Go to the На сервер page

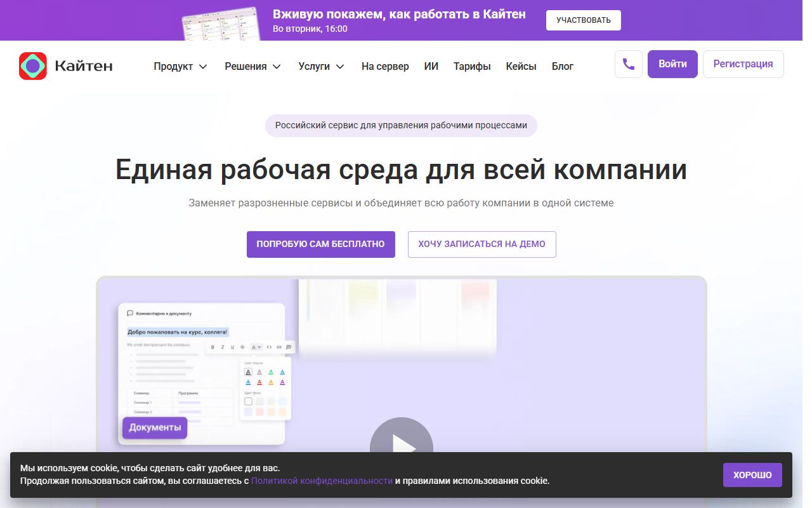click(385, 66)
